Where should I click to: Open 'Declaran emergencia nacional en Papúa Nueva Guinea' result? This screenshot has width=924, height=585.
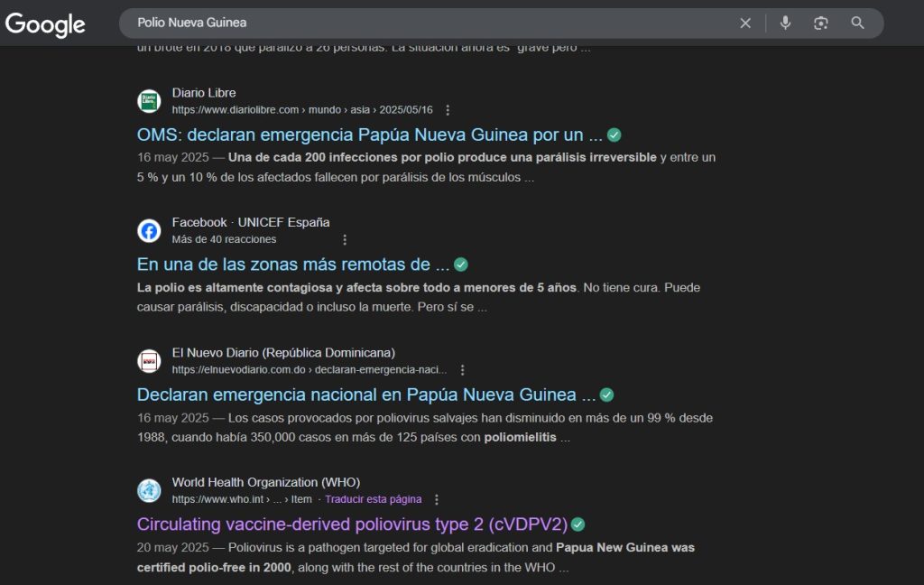click(x=366, y=395)
